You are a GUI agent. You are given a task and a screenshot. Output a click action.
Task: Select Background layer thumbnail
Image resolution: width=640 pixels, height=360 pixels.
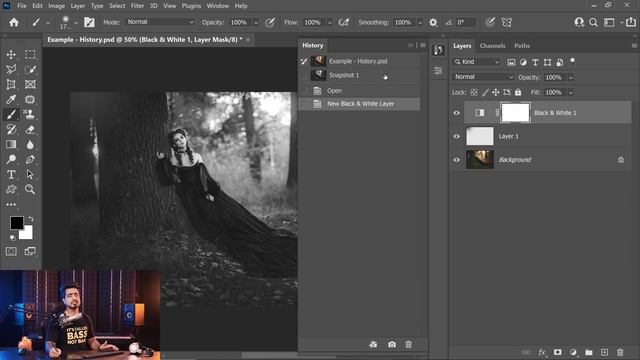point(480,160)
